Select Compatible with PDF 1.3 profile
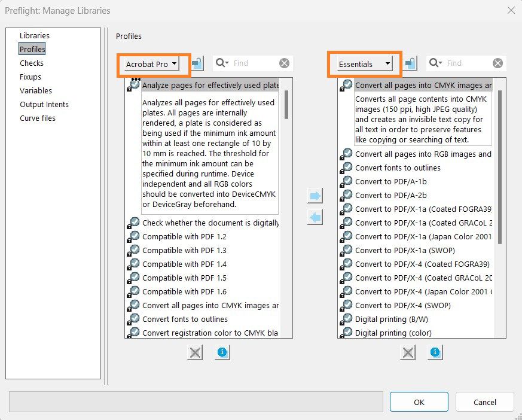Image resolution: width=522 pixels, height=420 pixels. (x=184, y=251)
